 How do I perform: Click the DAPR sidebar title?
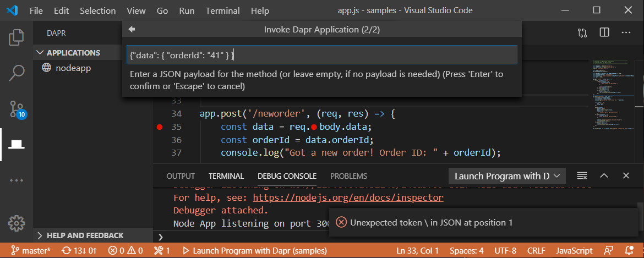56,33
